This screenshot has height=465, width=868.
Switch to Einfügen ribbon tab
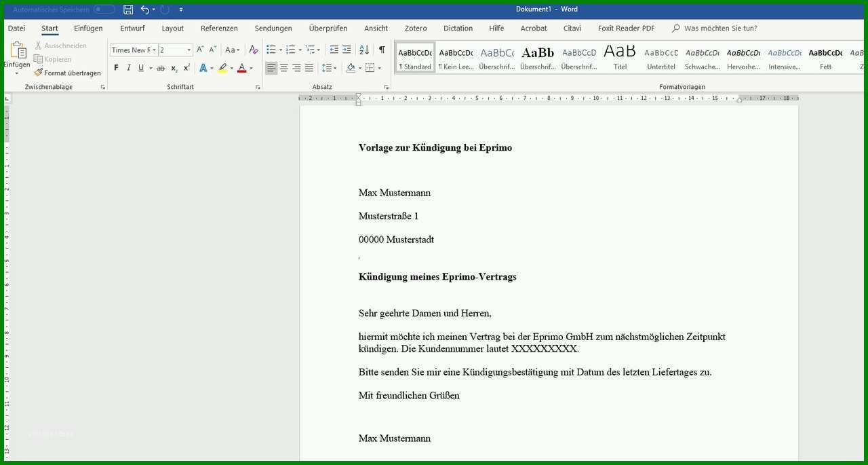coord(88,29)
